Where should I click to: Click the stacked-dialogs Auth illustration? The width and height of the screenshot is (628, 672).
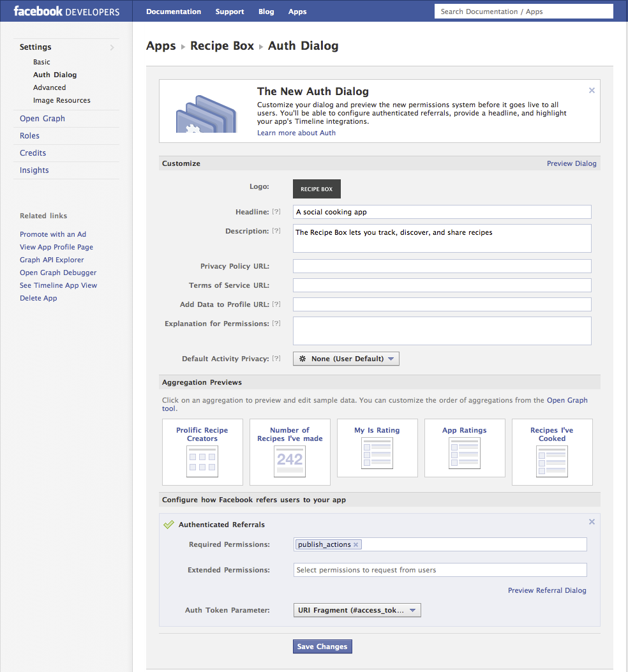(206, 114)
